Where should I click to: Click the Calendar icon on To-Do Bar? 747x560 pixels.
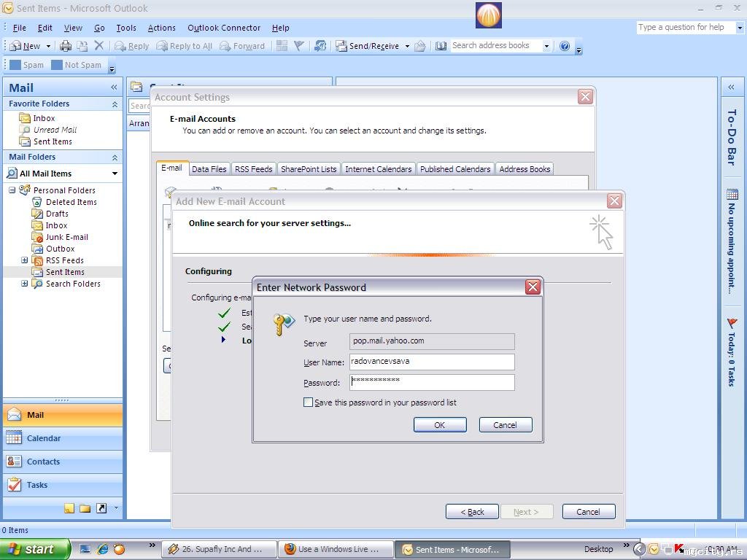[732, 194]
